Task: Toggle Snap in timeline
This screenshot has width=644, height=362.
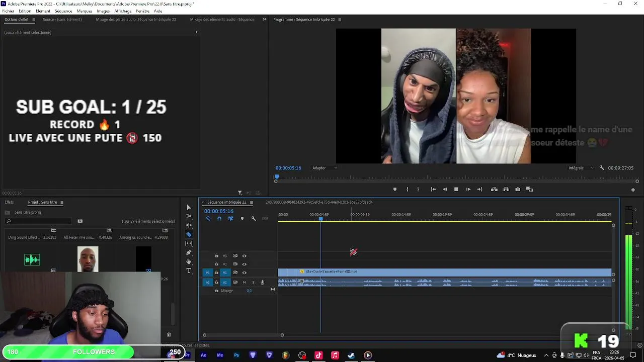Action: (x=219, y=219)
